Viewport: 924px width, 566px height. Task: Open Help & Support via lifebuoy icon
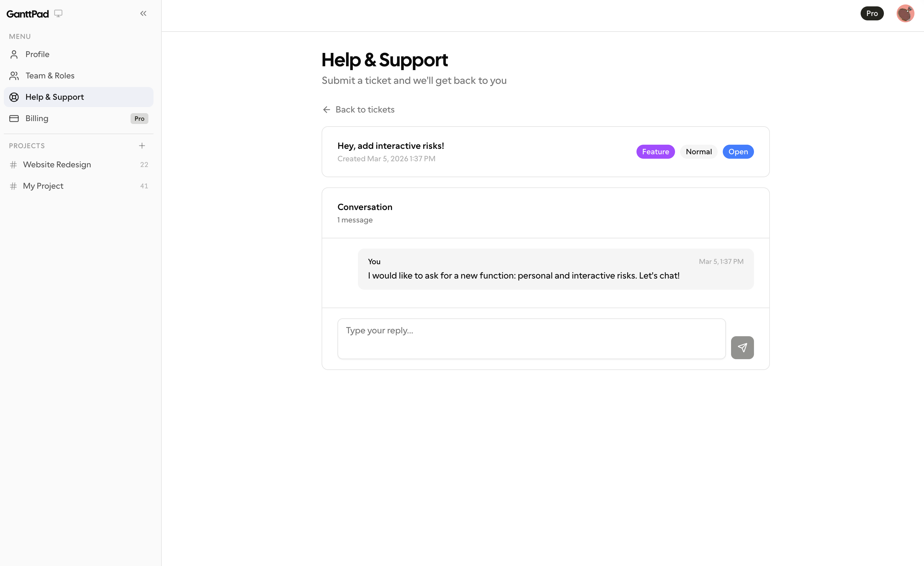pyautogui.click(x=14, y=97)
